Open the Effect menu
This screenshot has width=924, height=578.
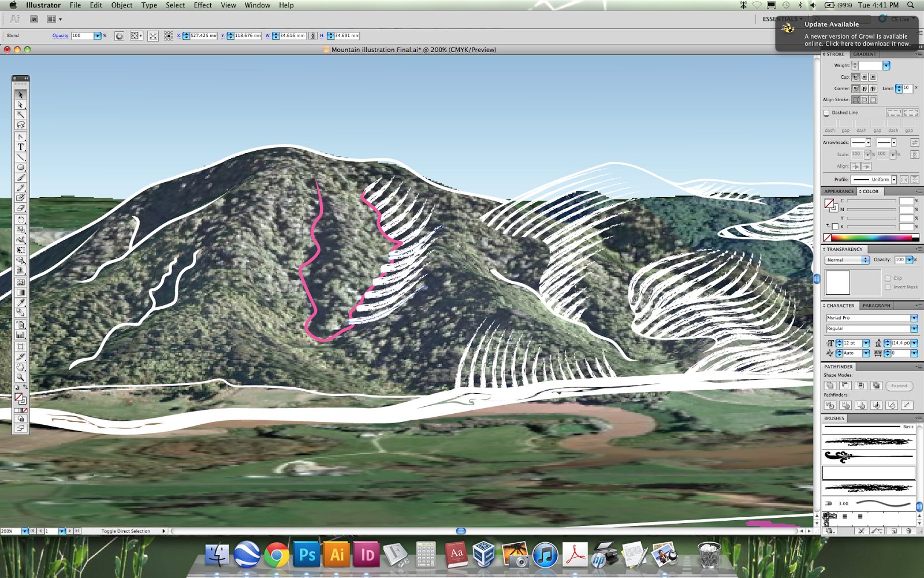click(203, 5)
